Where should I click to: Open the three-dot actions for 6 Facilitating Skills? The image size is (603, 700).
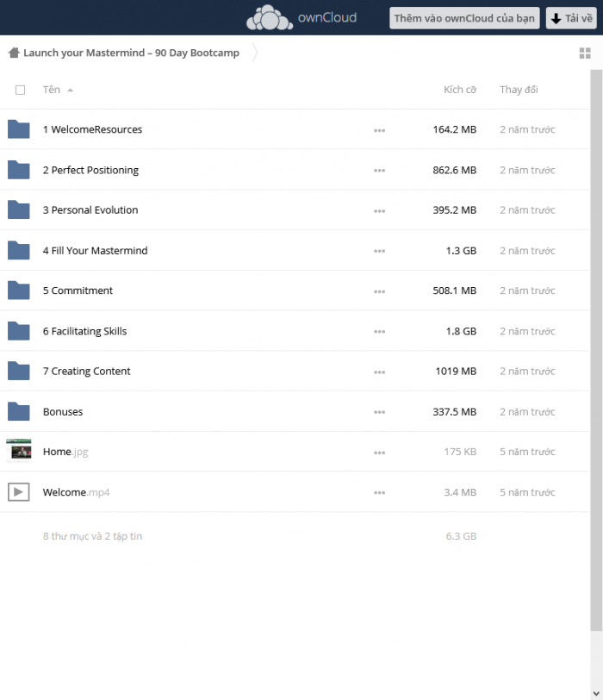380,332
